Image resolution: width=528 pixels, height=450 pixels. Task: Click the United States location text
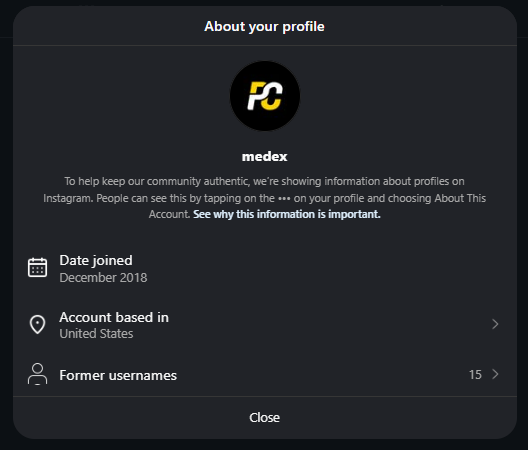[96, 334]
